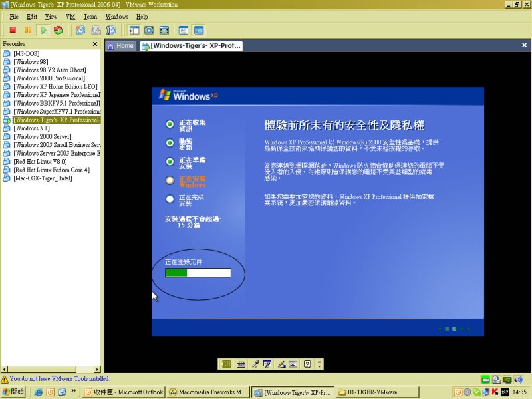The image size is (532, 399).
Task: Click the VMware CD-ROM device status icon
Action: coord(496,379)
